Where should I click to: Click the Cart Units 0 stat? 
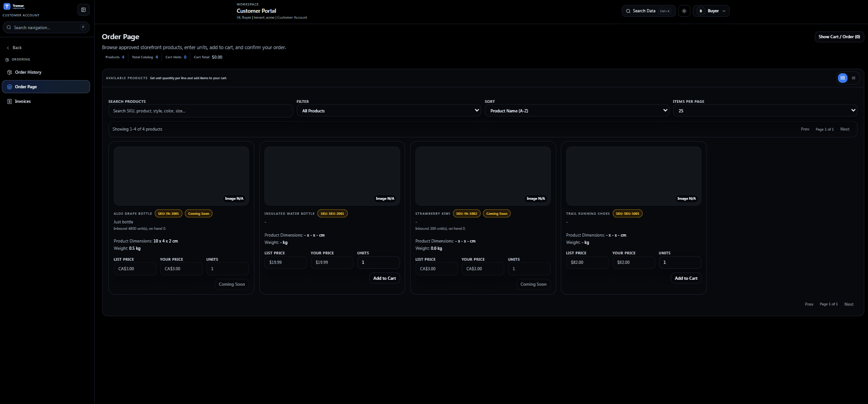pyautogui.click(x=176, y=57)
